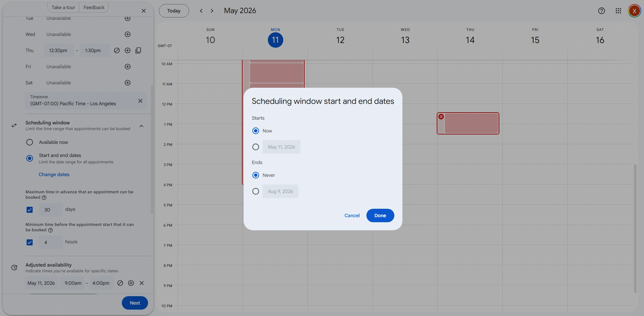Choose the Available now radio option

[x=30, y=142]
